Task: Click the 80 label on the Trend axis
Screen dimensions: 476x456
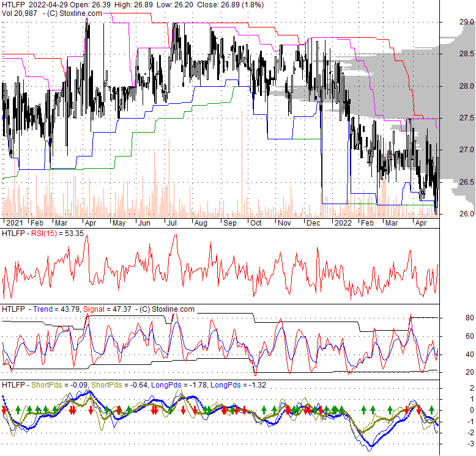Action: pyautogui.click(x=470, y=318)
